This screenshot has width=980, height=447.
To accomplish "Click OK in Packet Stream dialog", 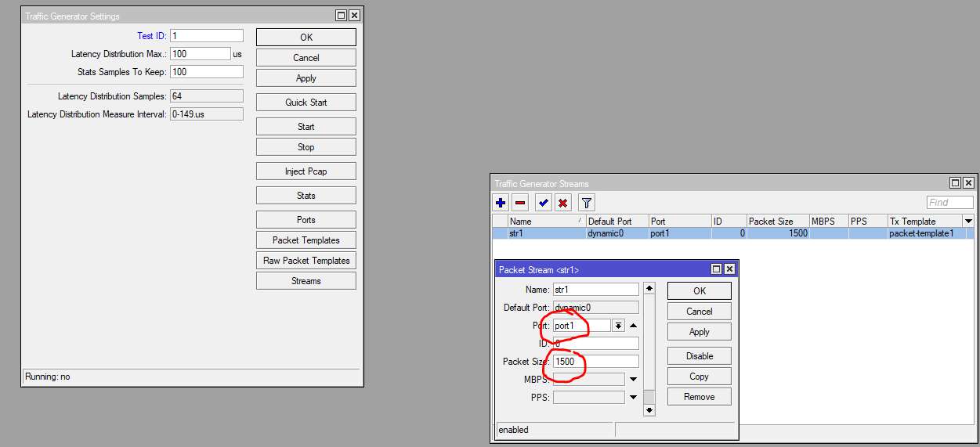I will click(700, 290).
